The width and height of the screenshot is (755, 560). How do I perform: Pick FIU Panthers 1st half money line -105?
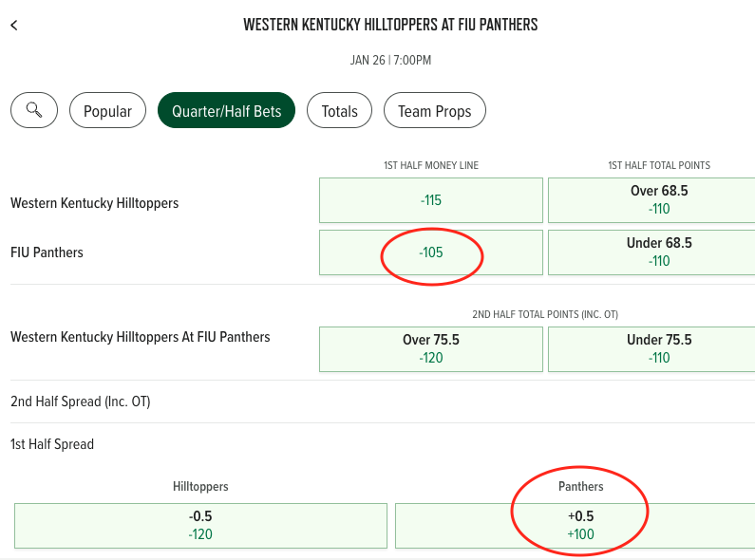(x=431, y=252)
